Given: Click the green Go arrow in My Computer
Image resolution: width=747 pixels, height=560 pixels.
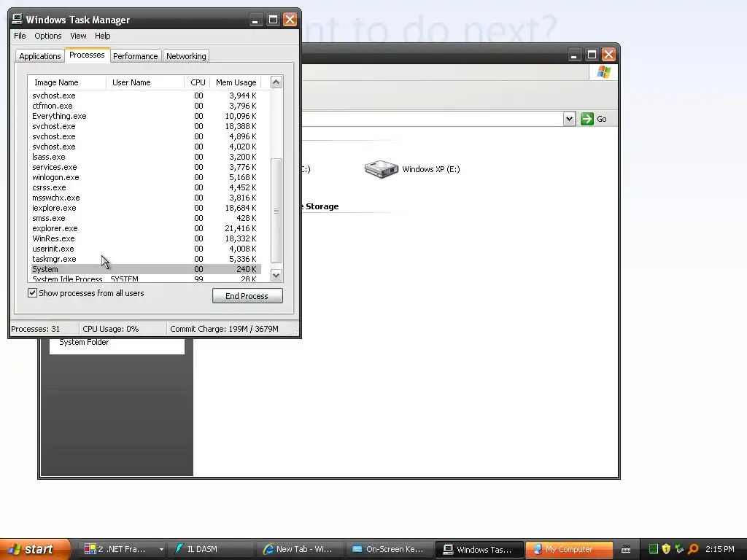Looking at the screenshot, I should point(587,119).
